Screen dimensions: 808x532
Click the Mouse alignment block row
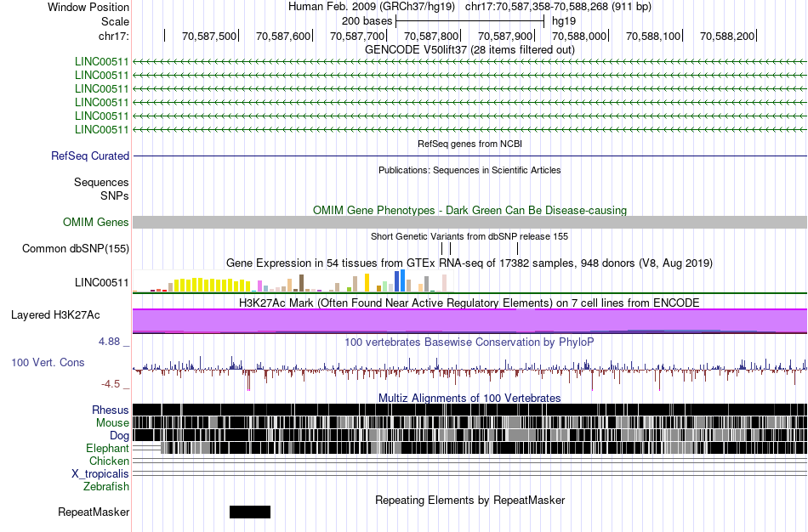point(470,422)
